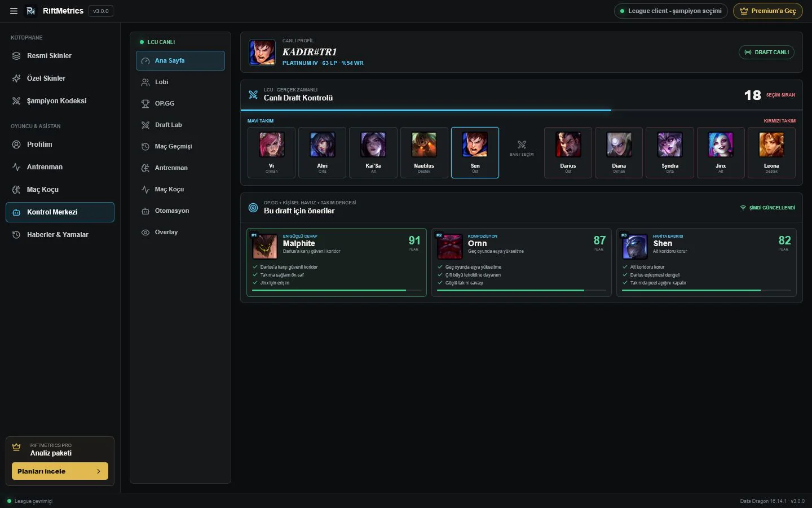Open the Ornn recommendation card
The height and width of the screenshot is (508, 812).
tap(522, 262)
